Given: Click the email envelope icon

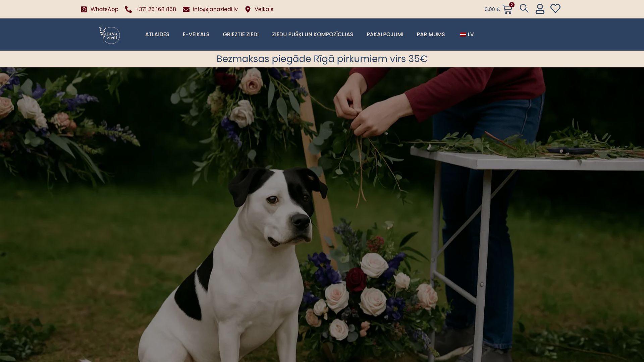Looking at the screenshot, I should (186, 9).
